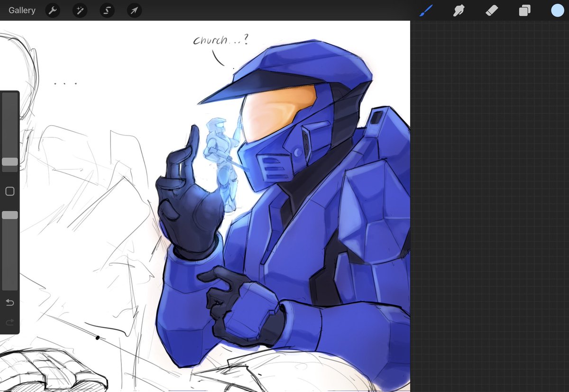Select the Eraser tool
The height and width of the screenshot is (392, 569).
[x=492, y=10]
